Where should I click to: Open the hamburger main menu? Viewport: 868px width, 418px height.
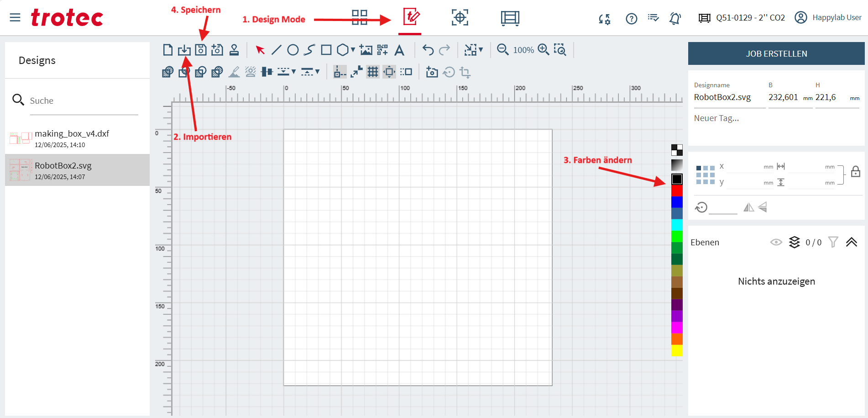pos(15,17)
